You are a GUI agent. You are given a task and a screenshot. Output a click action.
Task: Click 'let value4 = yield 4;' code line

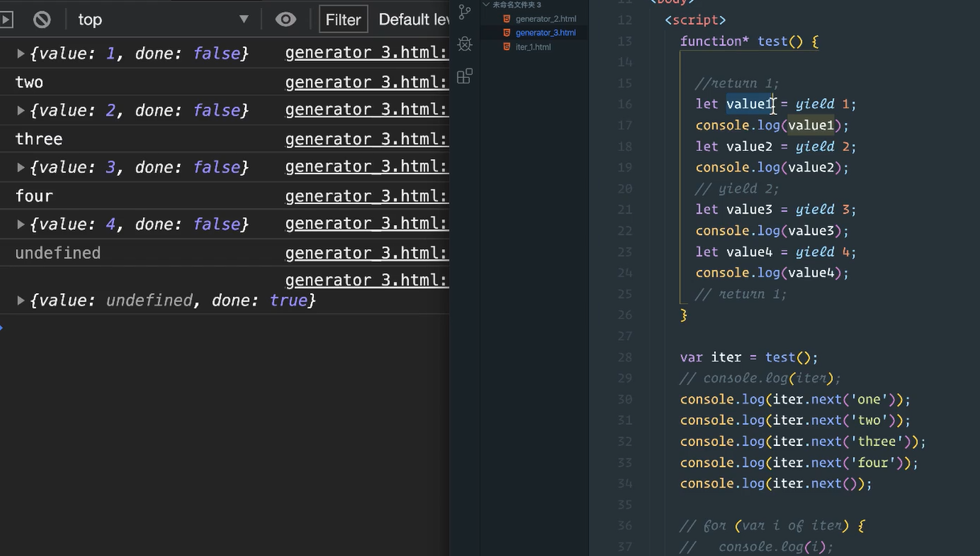coord(776,251)
